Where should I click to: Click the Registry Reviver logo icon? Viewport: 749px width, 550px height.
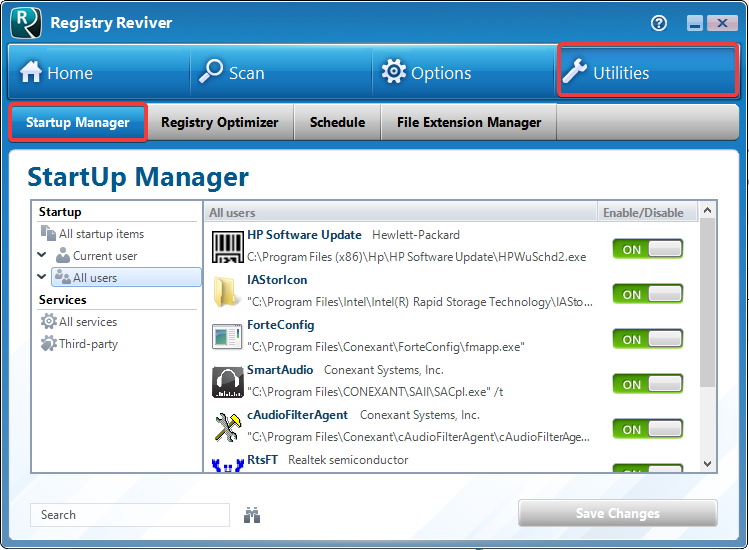26,22
